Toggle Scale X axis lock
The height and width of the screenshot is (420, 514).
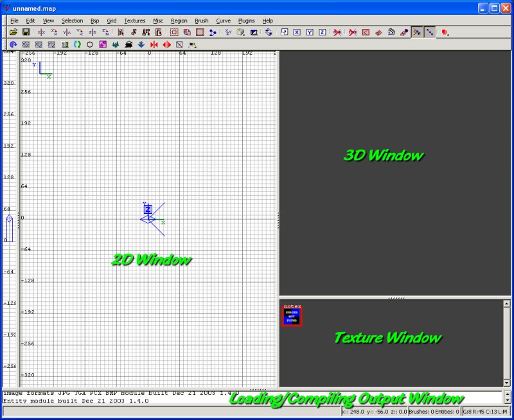[297, 32]
